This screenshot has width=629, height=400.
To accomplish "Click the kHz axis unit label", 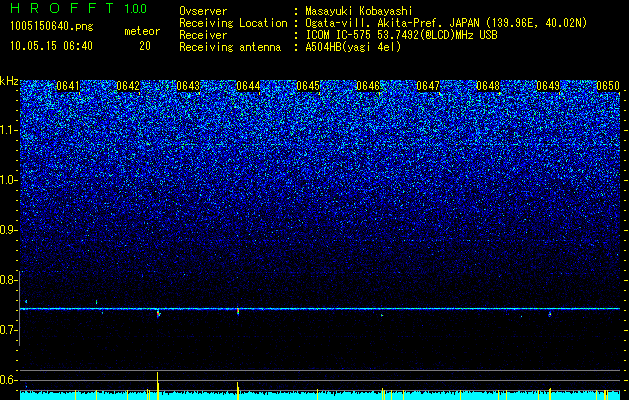I will point(9,81).
